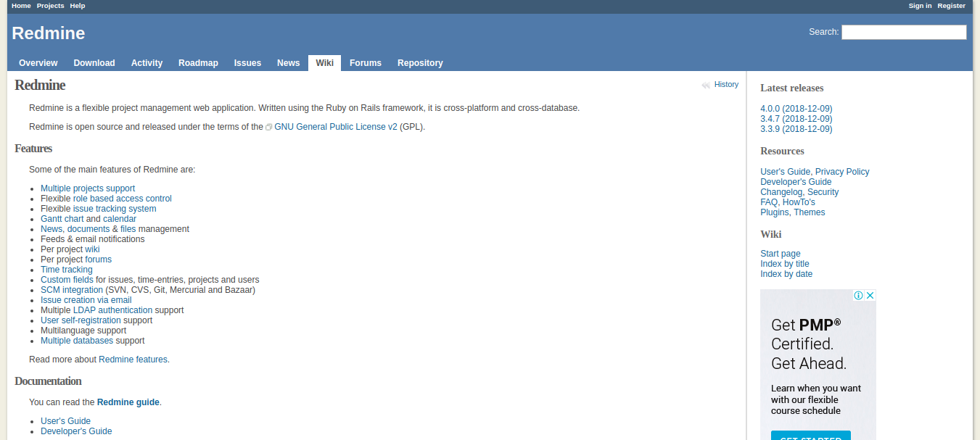The height and width of the screenshot is (440, 980).
Task: Switch to the Activity tab
Action: tap(147, 63)
